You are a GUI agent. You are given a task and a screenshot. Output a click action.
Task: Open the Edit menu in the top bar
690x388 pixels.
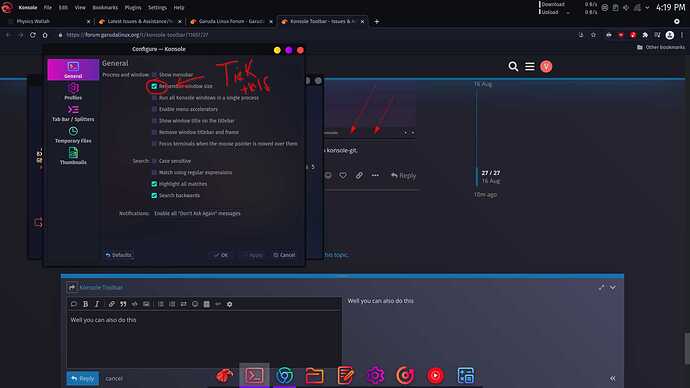[x=63, y=7]
